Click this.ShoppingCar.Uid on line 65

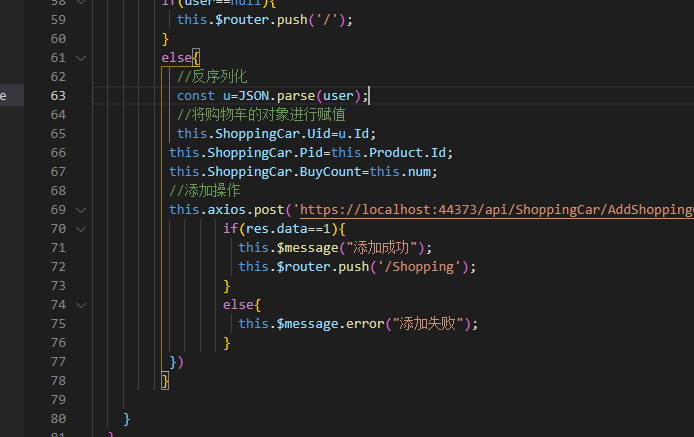[x=254, y=134]
